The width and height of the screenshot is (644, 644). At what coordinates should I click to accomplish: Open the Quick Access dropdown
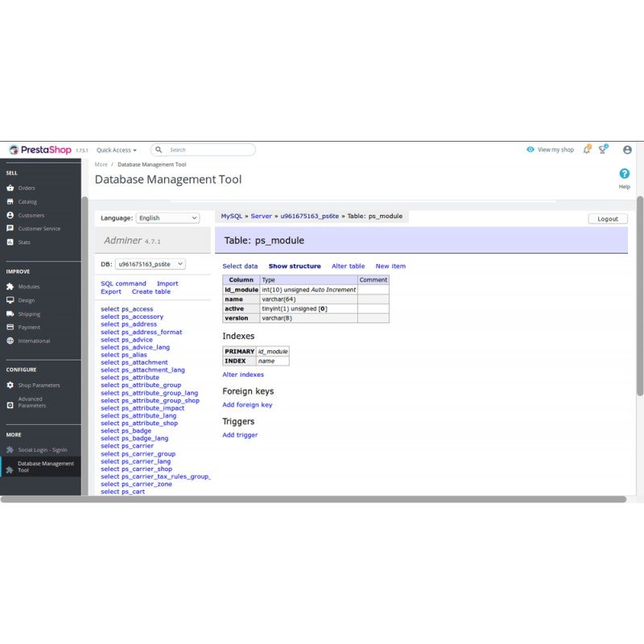coord(117,151)
